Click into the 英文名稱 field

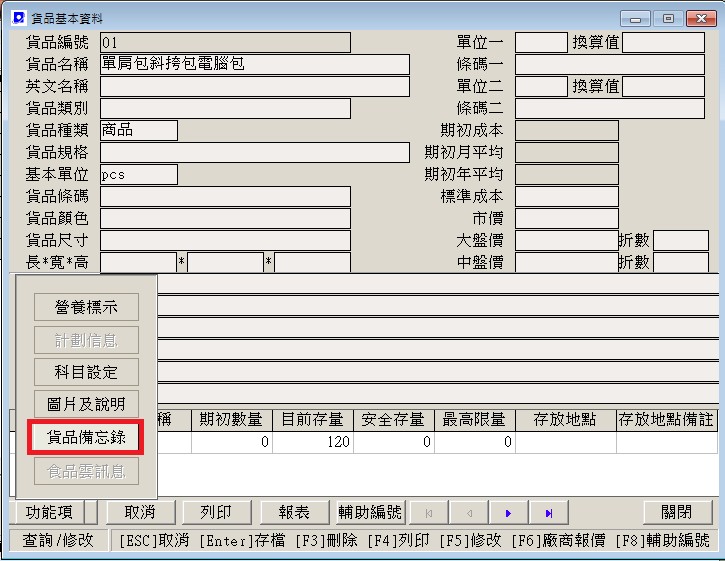(255, 86)
